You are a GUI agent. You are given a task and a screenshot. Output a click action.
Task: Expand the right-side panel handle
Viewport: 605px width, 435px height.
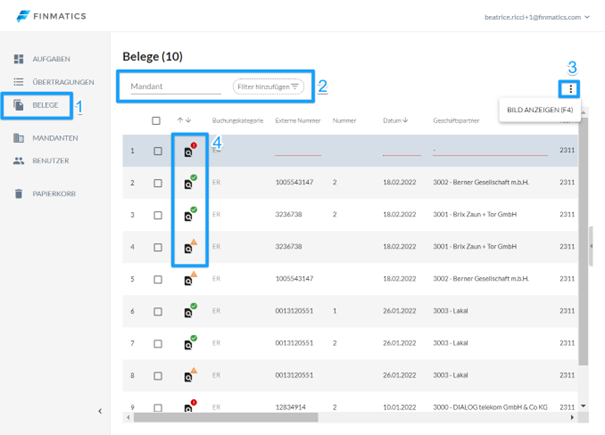[x=591, y=246]
